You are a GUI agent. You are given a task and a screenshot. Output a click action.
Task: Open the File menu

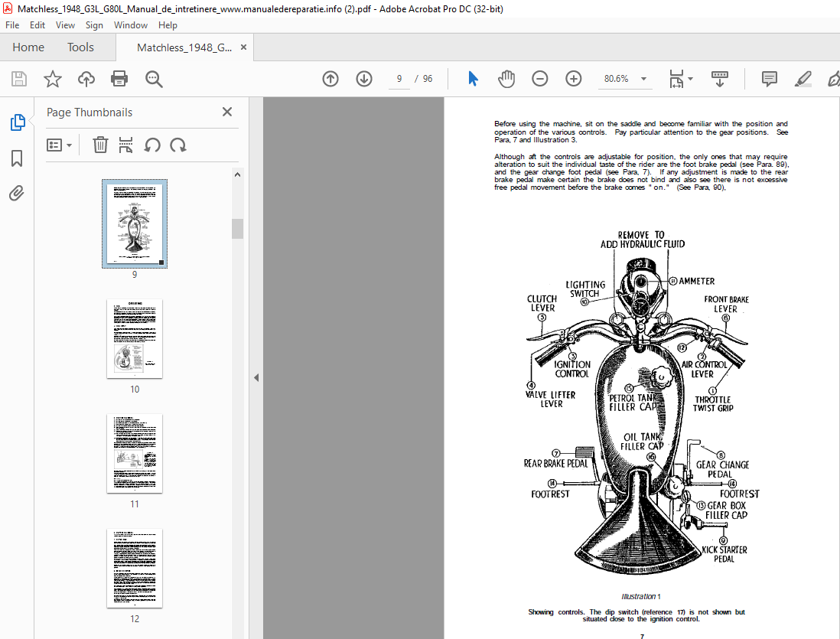[x=11, y=25]
